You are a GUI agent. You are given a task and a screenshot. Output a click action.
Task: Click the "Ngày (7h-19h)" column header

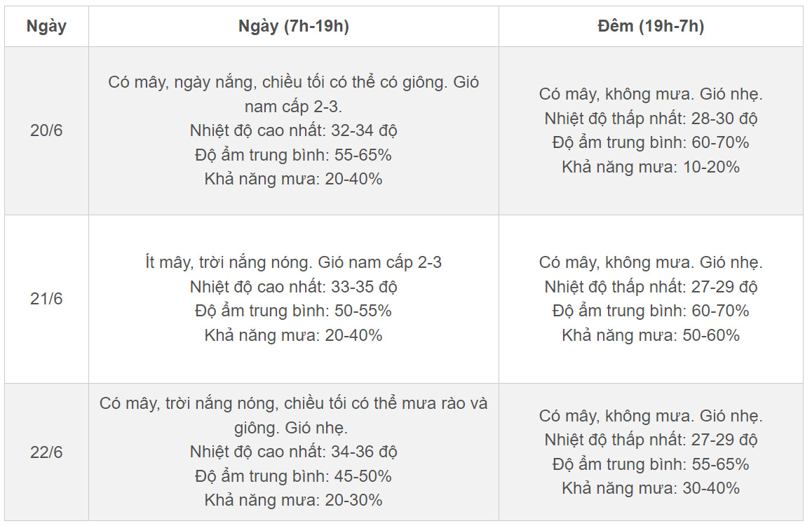pyautogui.click(x=293, y=27)
